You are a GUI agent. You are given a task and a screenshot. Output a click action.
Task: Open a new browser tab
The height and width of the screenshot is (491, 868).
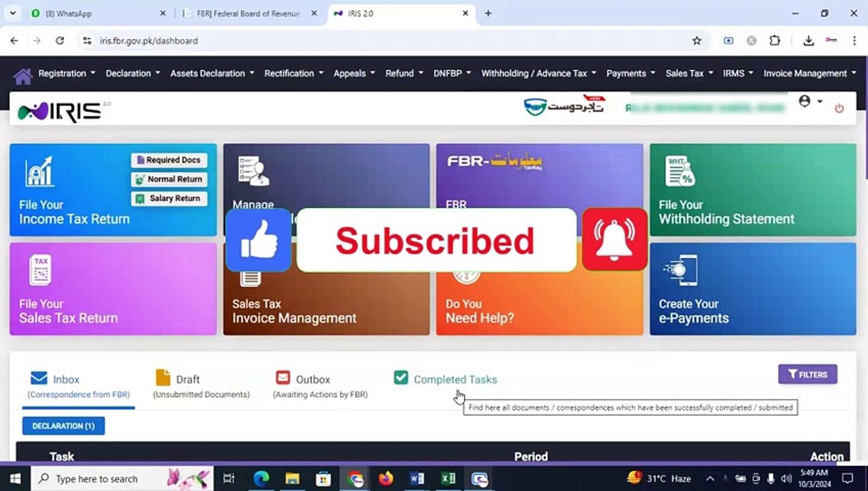[488, 13]
